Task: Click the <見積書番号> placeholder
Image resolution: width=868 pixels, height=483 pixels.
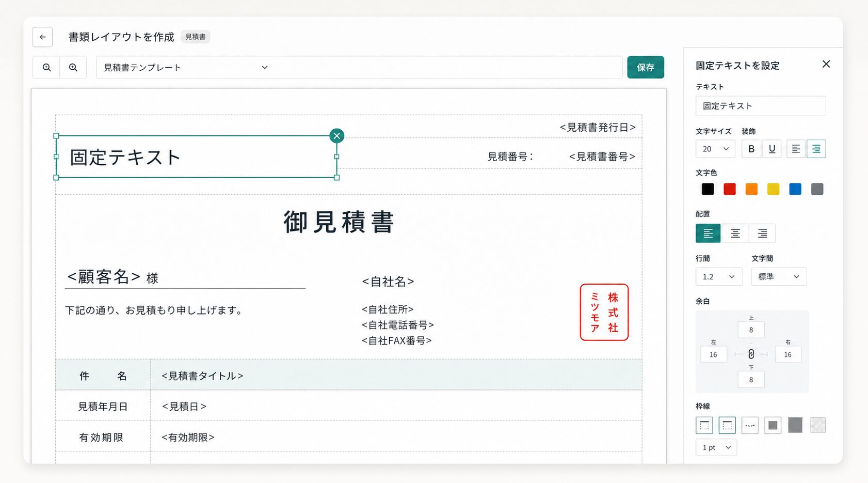Action: coord(602,157)
